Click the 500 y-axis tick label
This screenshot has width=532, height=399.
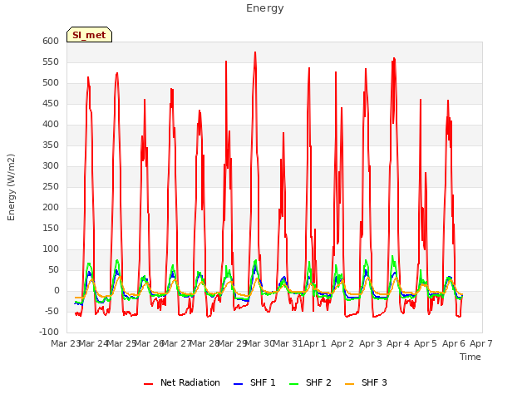coord(51,83)
